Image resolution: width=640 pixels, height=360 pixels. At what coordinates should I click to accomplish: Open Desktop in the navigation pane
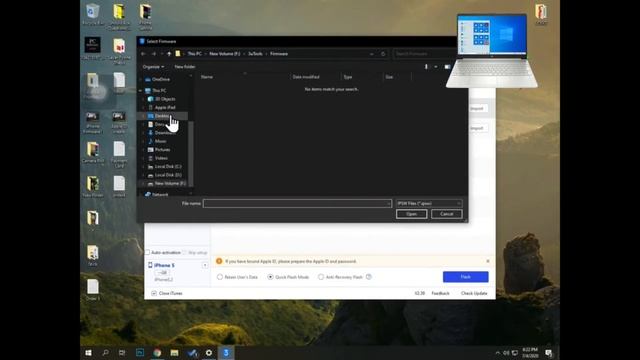(x=162, y=116)
